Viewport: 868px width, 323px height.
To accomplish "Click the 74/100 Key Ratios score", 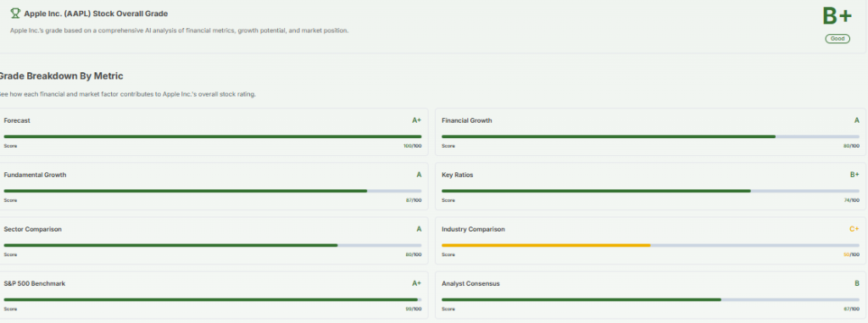I will 851,200.
